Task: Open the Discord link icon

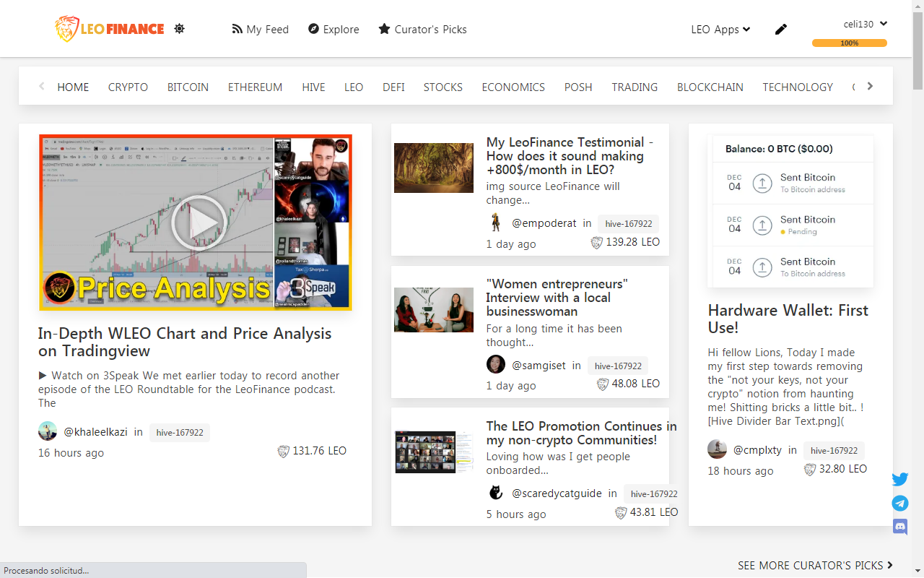Action: pyautogui.click(x=900, y=527)
